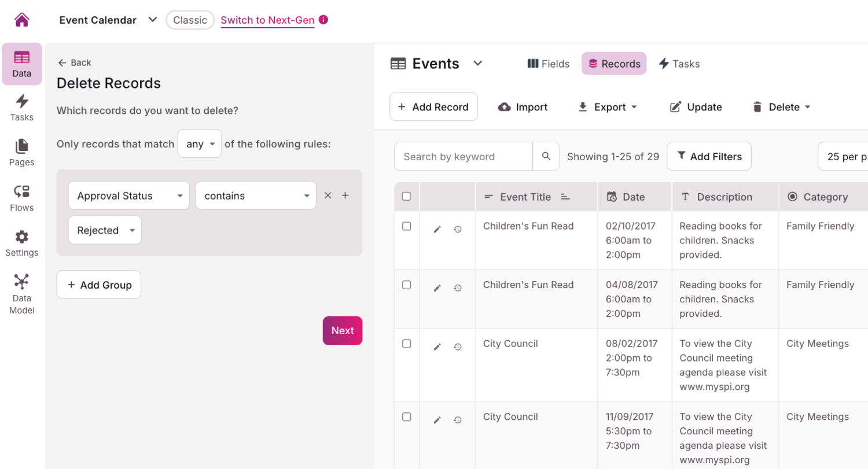Open the Tasks tab for Events
Image resolution: width=868 pixels, height=469 pixels.
tap(679, 64)
